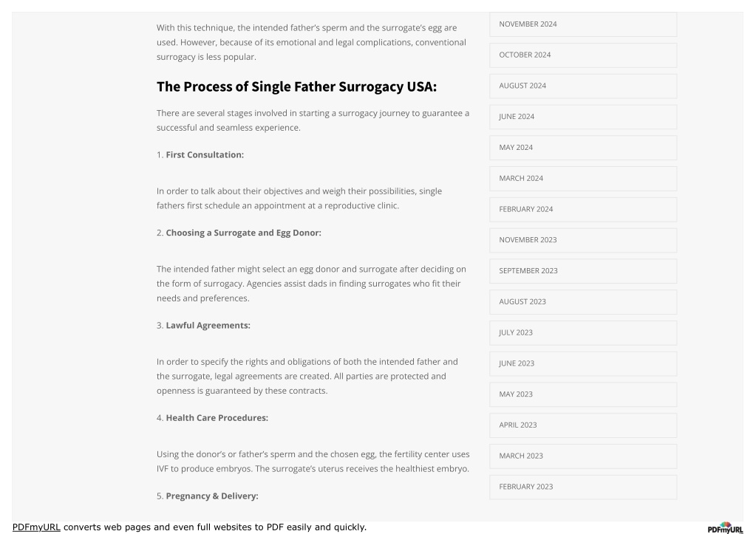Viewport: 756px width, 534px height.
Task: Open the November 2024 archive
Action: (583, 24)
